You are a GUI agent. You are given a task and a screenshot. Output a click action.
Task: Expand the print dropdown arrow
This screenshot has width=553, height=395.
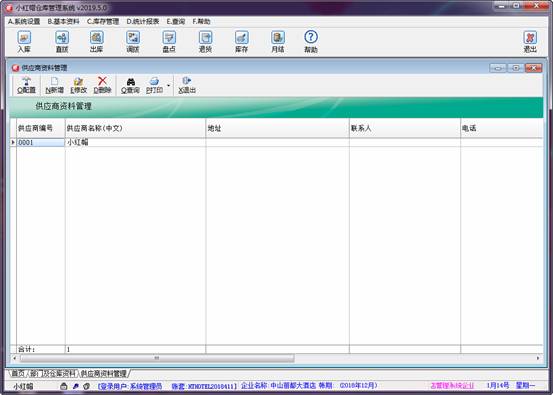click(168, 85)
